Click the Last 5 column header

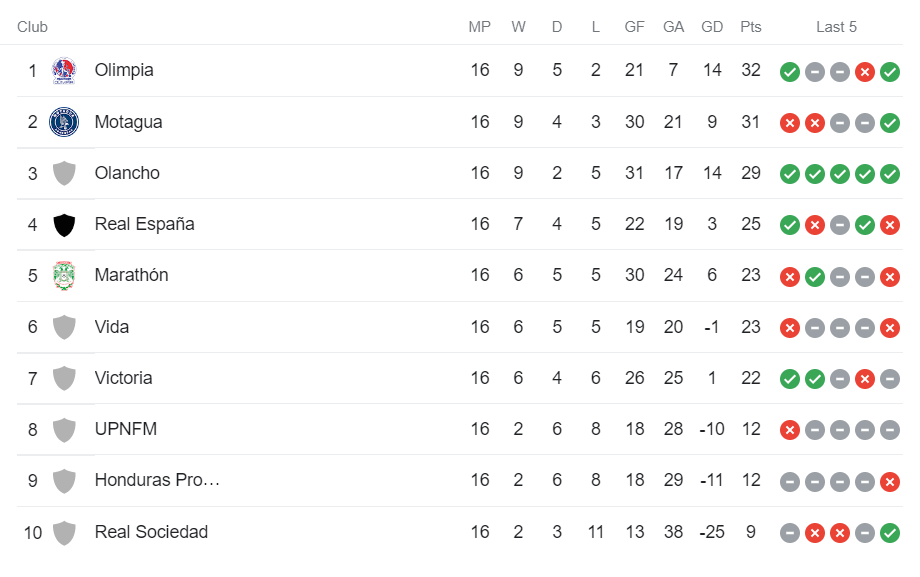point(836,27)
